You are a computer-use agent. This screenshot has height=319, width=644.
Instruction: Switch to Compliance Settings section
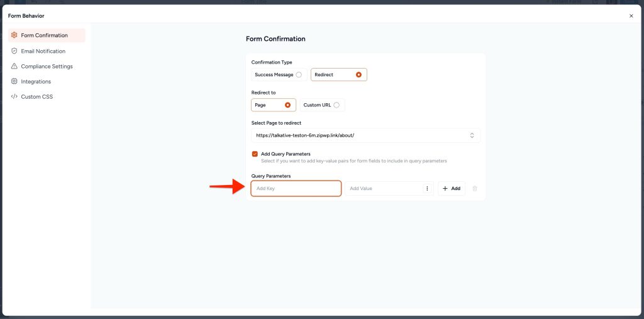[x=47, y=66]
